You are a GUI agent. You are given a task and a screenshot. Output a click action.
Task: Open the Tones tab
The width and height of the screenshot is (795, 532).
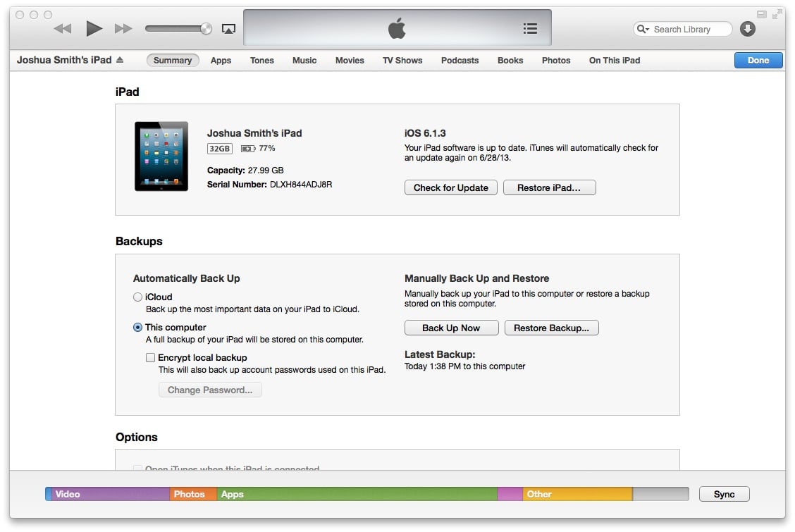(261, 61)
